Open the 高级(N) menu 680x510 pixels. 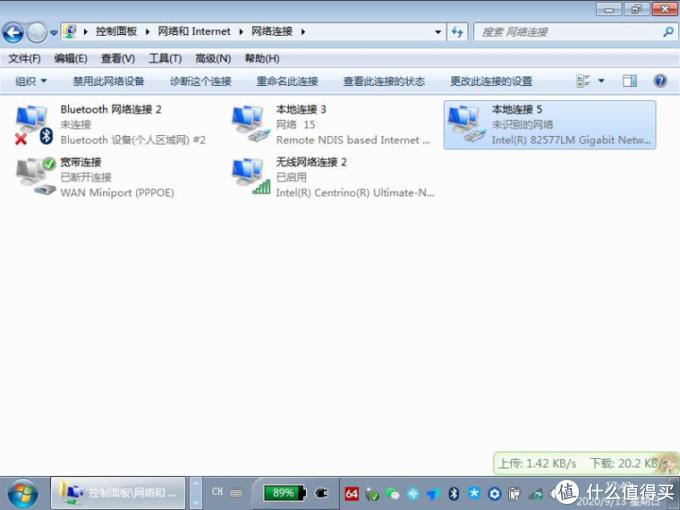pos(213,59)
